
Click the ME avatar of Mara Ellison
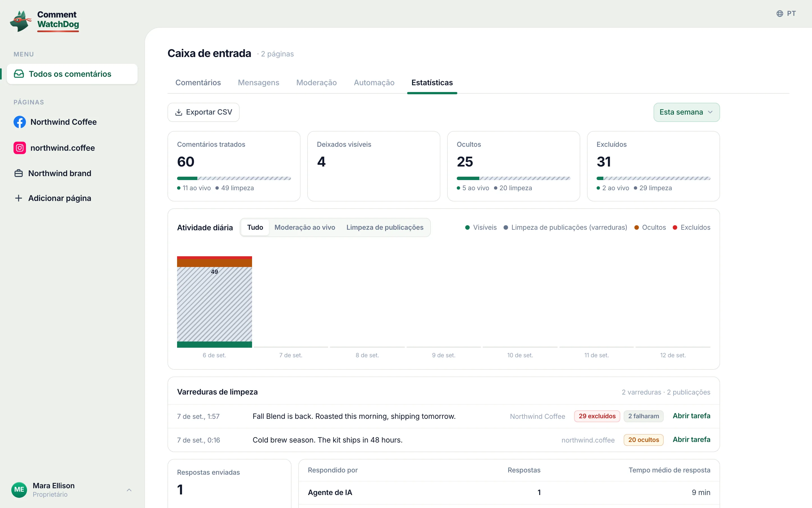tap(19, 490)
